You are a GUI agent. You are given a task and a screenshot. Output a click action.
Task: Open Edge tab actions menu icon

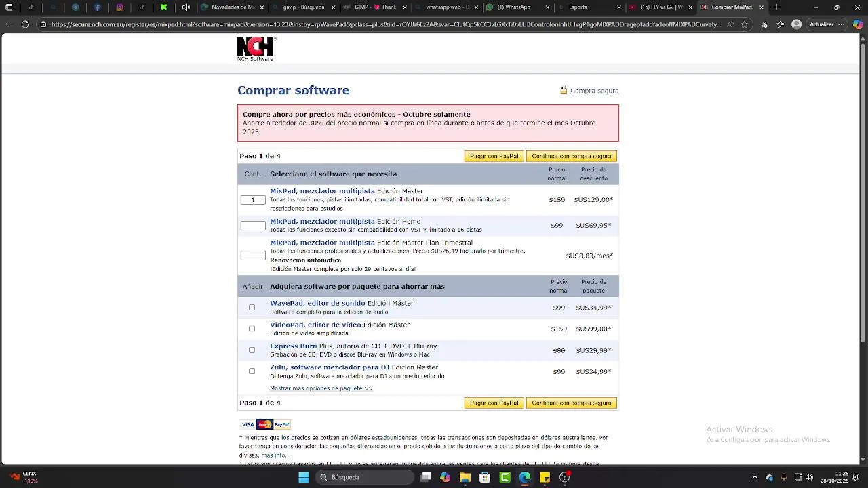tap(9, 7)
